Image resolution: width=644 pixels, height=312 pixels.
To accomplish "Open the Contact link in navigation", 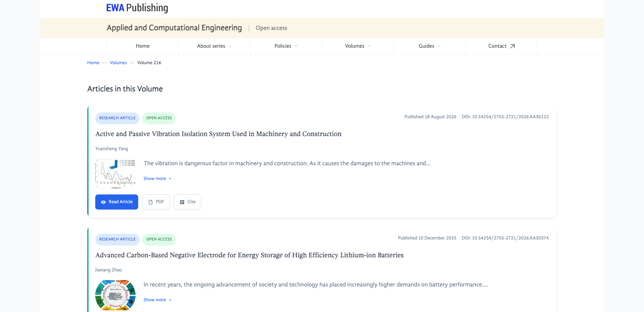I will 501,46.
